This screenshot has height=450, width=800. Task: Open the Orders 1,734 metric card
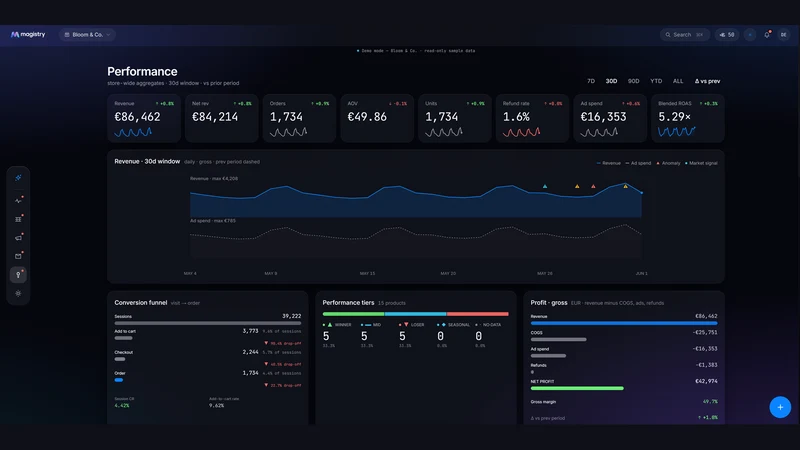click(x=299, y=118)
